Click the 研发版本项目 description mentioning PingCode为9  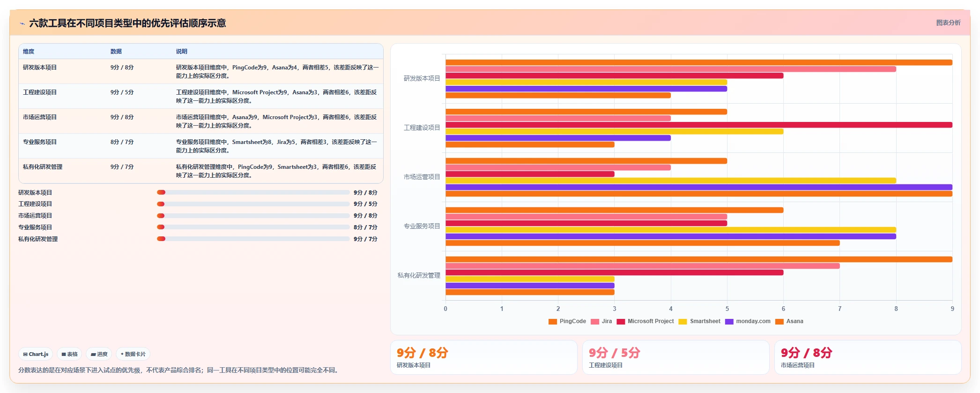tap(277, 72)
